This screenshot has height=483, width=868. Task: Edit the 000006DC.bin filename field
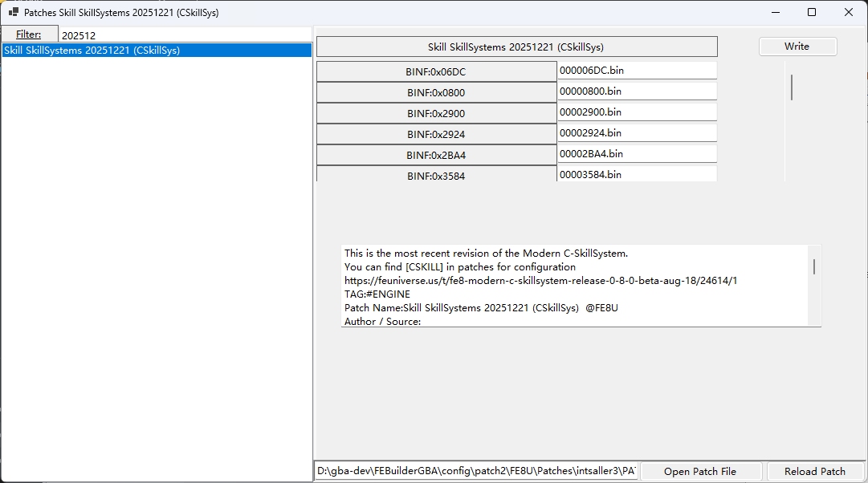click(x=637, y=71)
